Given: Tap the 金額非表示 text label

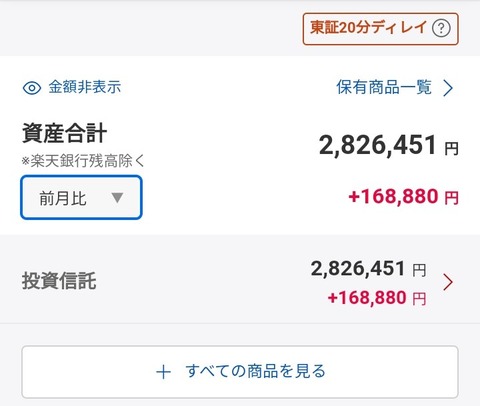Looking at the screenshot, I should [84, 87].
